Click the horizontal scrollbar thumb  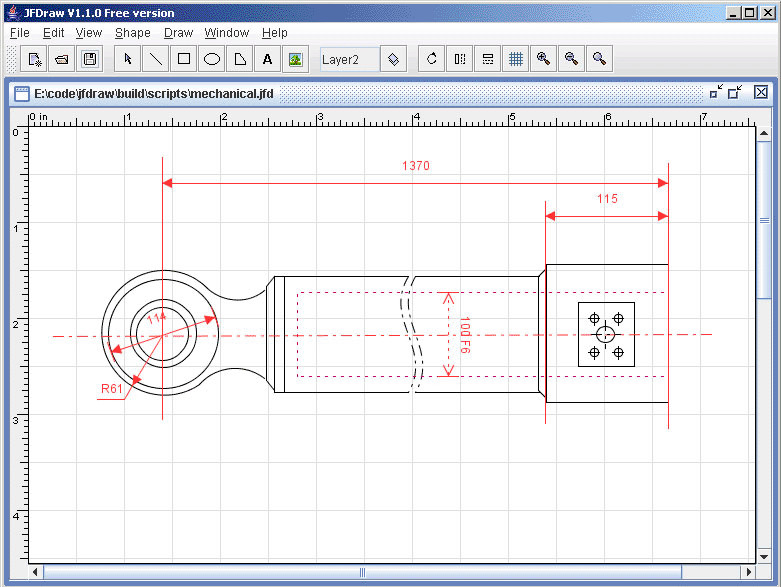click(x=362, y=572)
